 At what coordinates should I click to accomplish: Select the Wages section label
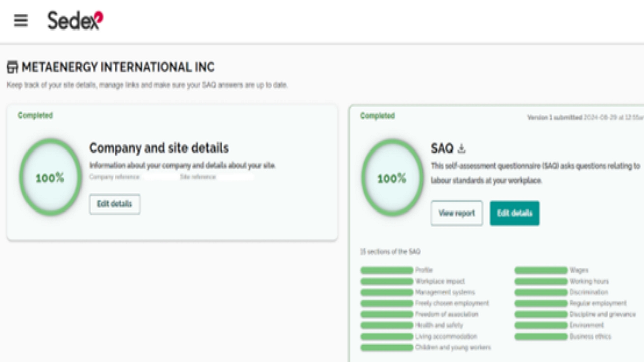point(579,270)
